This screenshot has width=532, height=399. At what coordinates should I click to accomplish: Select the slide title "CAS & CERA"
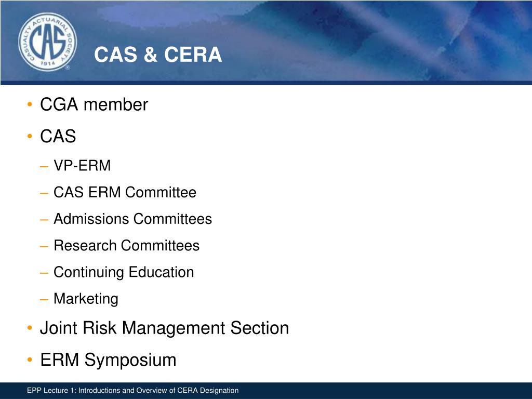click(x=158, y=55)
